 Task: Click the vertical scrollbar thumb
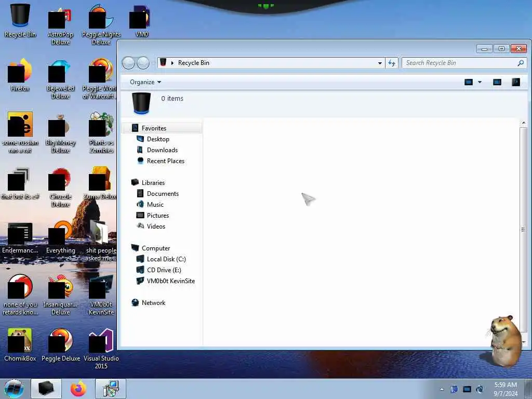523,229
